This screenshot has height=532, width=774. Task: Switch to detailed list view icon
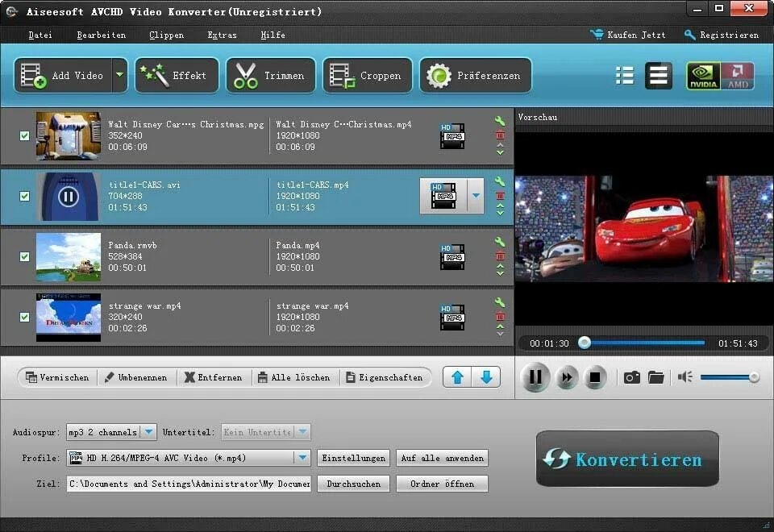pos(659,76)
